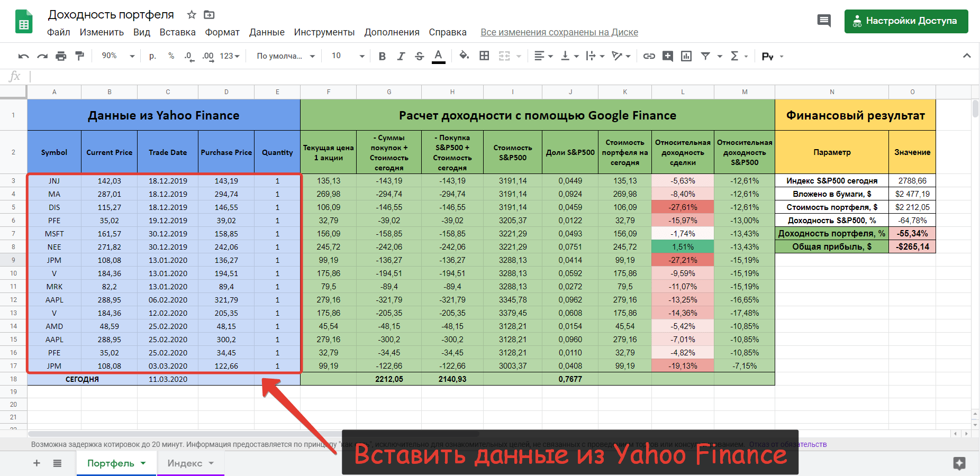Open the 123 number format dropdown
The width and height of the screenshot is (980, 476).
pos(230,56)
